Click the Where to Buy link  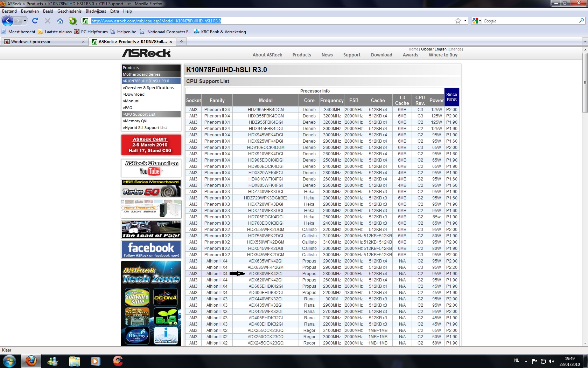[x=443, y=55]
